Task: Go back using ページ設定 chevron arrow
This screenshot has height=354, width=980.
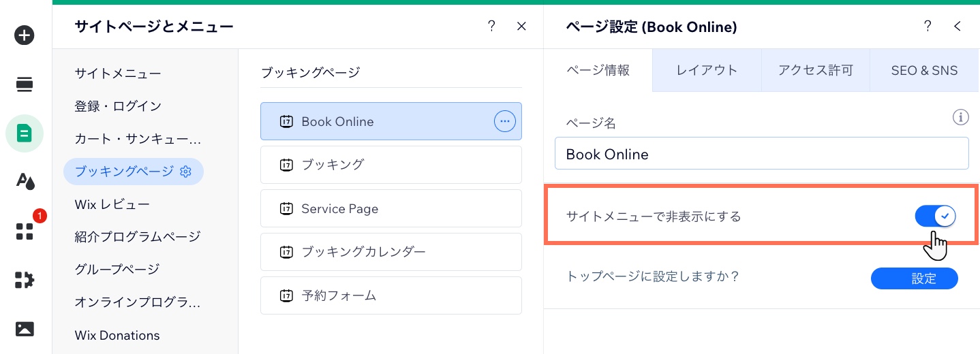Action: click(x=958, y=26)
